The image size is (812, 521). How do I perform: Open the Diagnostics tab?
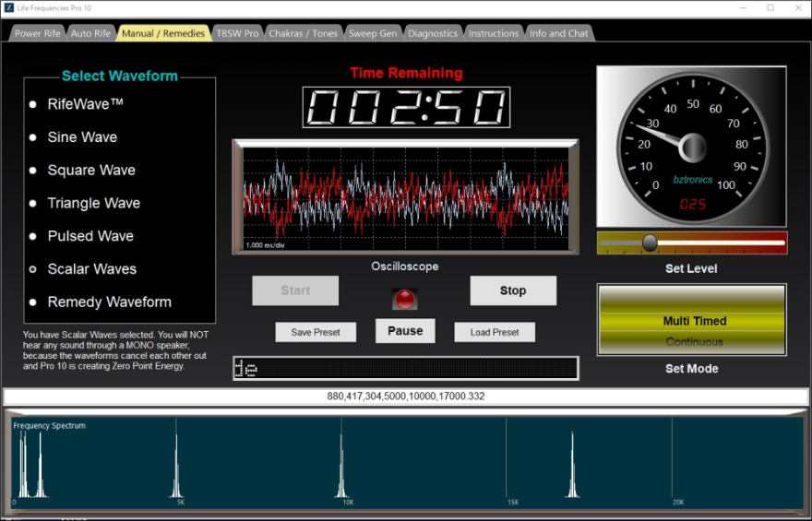432,33
